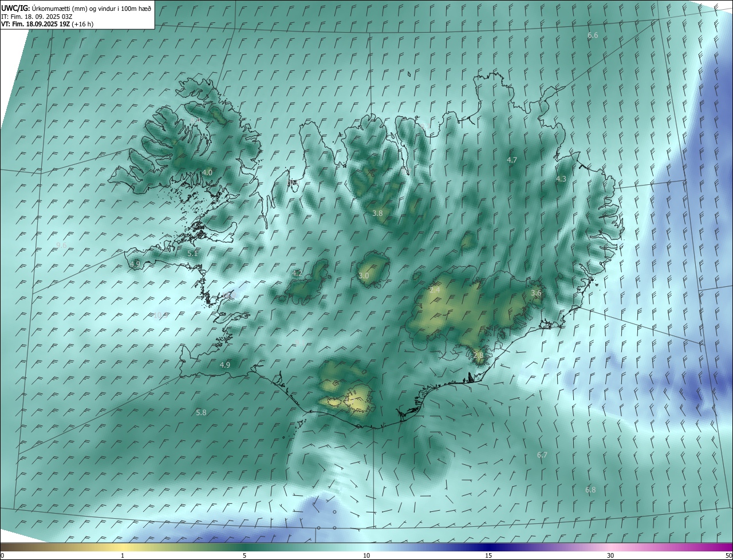Click the 6.7 value label over the sea
This screenshot has height=560, width=733.
tap(542, 455)
